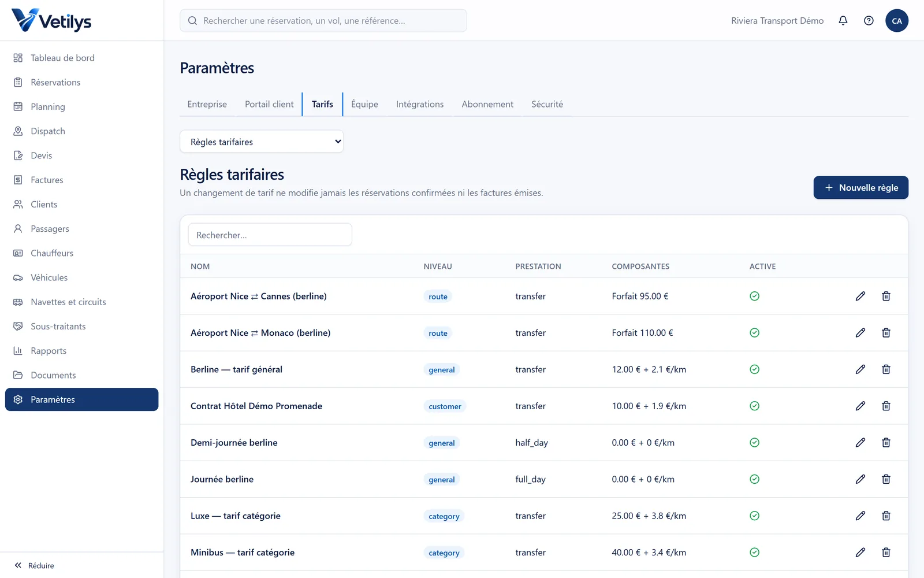Toggle active status for Demi-journée berline
924x578 pixels.
point(754,443)
